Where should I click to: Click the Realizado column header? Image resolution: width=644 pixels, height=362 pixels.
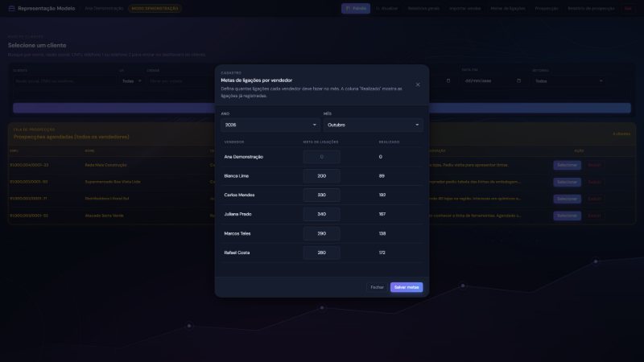(x=389, y=142)
